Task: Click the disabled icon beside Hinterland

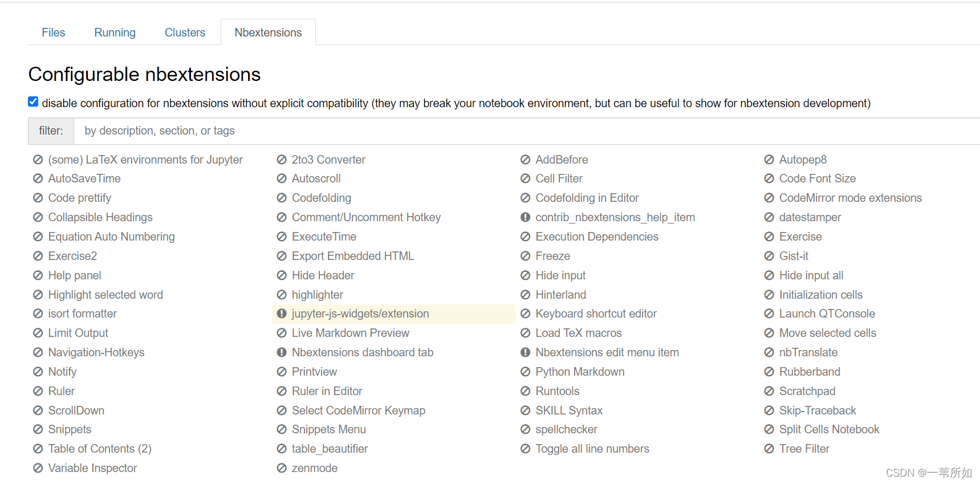Action: (x=525, y=295)
